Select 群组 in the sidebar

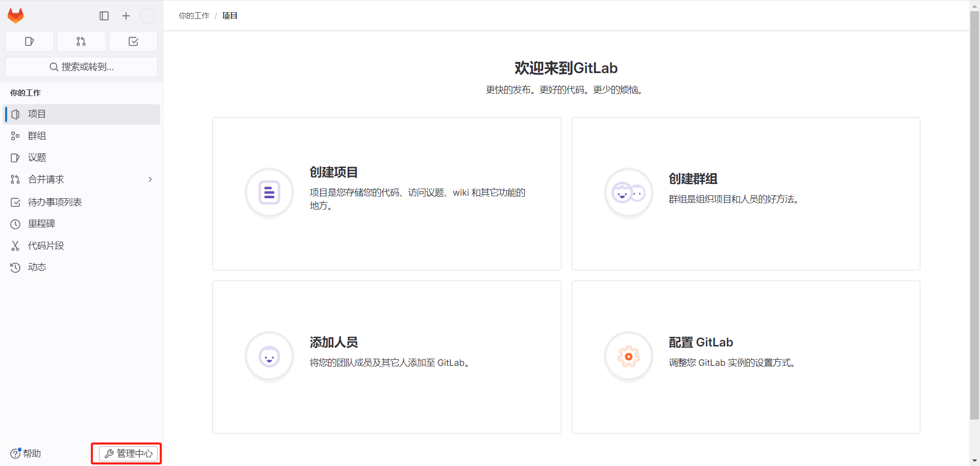click(82, 136)
